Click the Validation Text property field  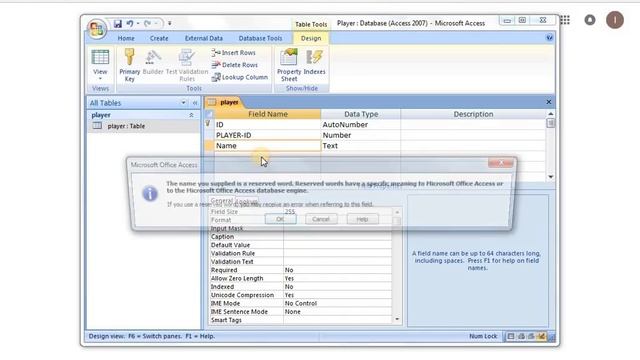[x=338, y=262]
